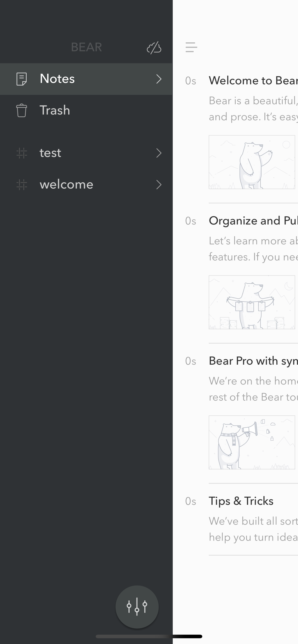Expand the welcome tag chevron
298x644 pixels.
point(159,185)
